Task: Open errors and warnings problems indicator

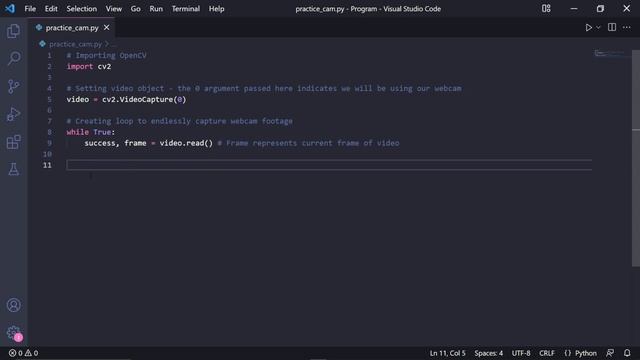Action: point(24,353)
